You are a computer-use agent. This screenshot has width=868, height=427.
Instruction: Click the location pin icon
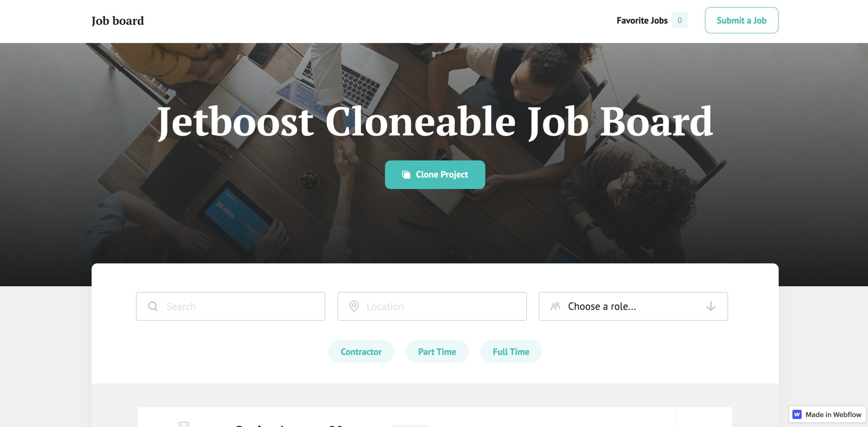pyautogui.click(x=353, y=306)
